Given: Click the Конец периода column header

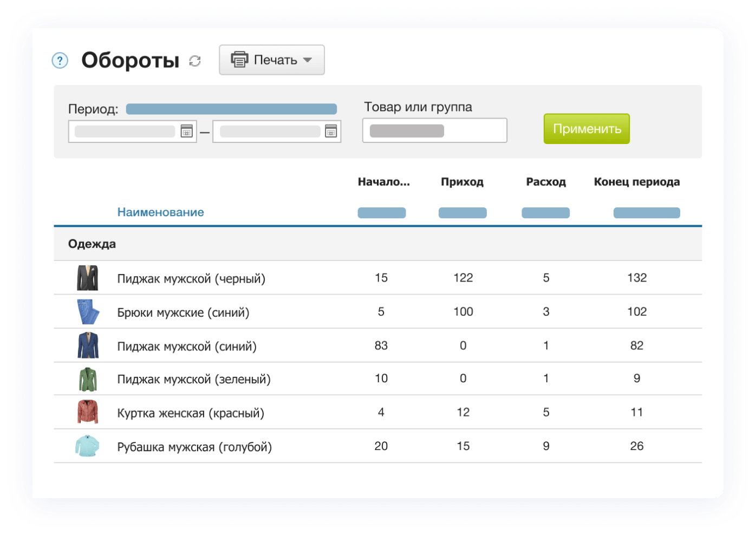Looking at the screenshot, I should pyautogui.click(x=636, y=182).
